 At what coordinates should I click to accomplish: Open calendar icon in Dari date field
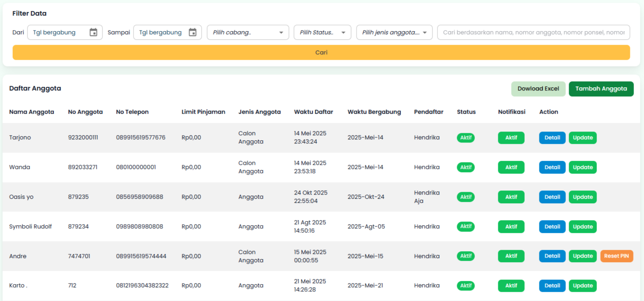[x=93, y=32]
